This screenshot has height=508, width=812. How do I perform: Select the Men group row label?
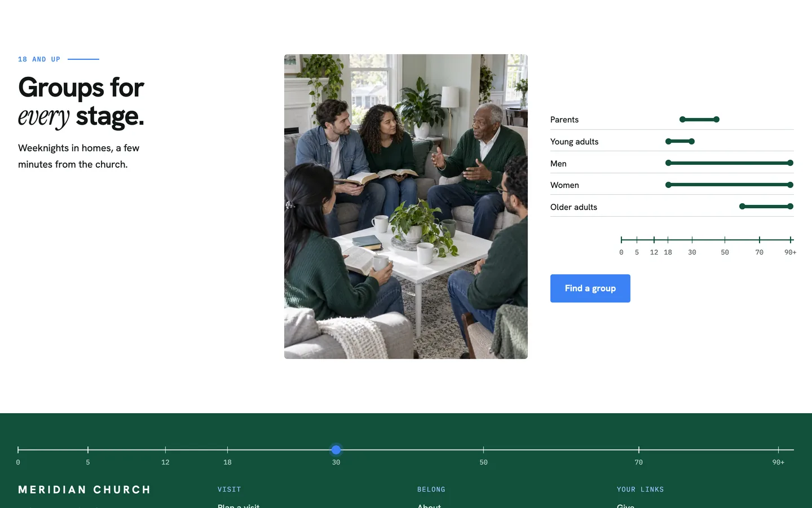(x=558, y=164)
